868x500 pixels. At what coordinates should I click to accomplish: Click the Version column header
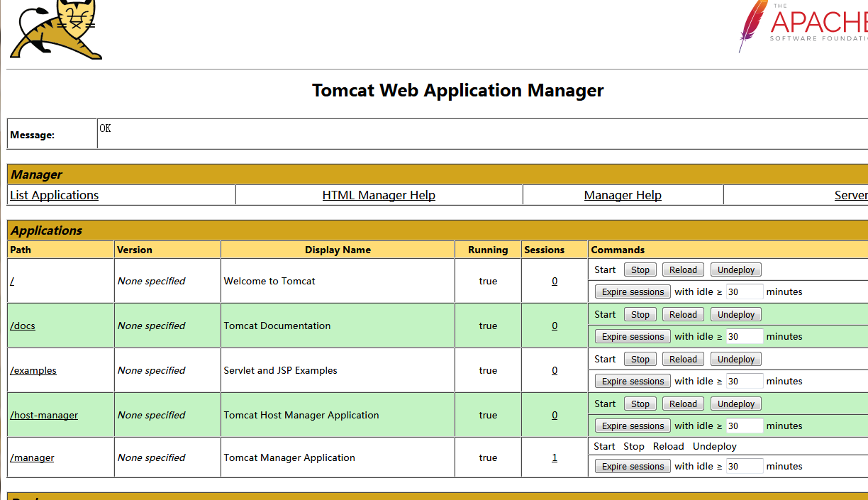pos(135,250)
